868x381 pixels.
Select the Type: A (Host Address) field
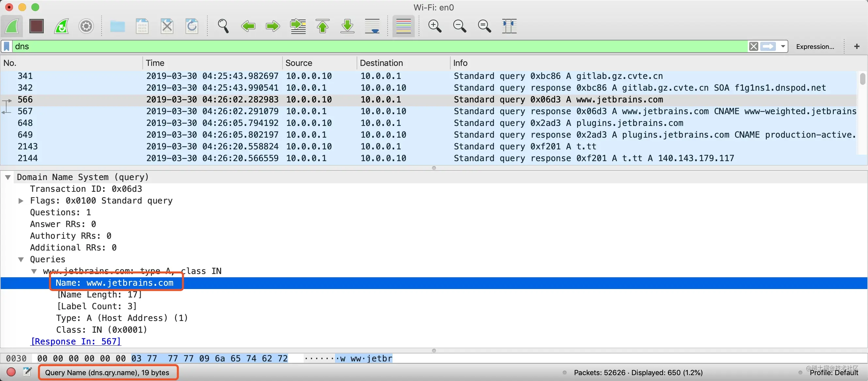coord(122,318)
